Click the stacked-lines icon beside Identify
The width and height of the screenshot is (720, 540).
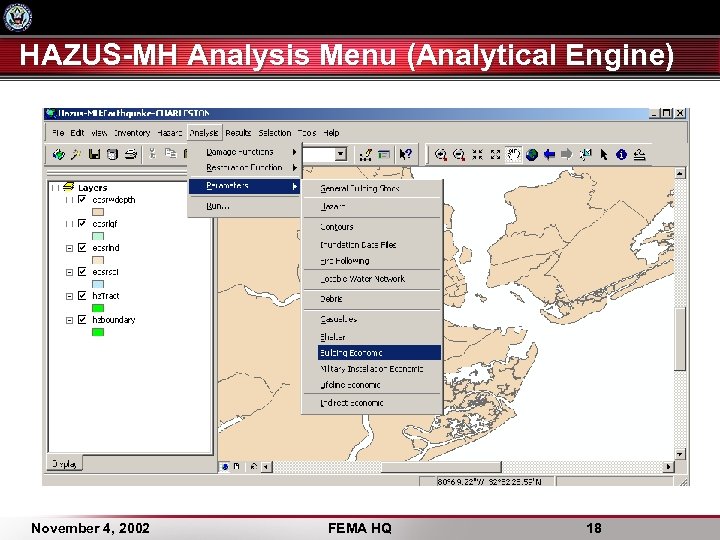640,154
